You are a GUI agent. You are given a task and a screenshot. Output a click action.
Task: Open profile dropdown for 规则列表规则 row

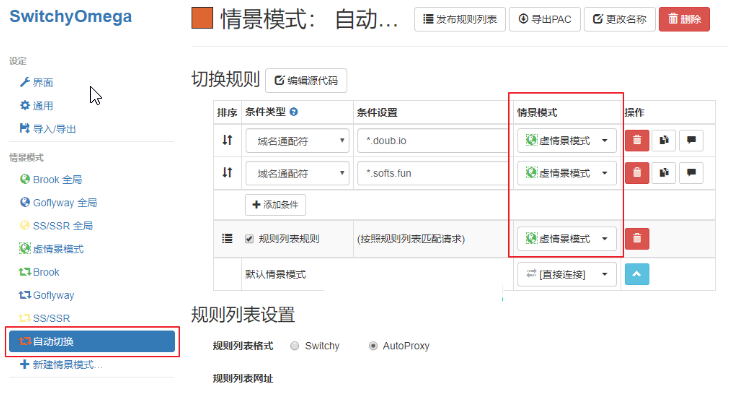(x=567, y=238)
